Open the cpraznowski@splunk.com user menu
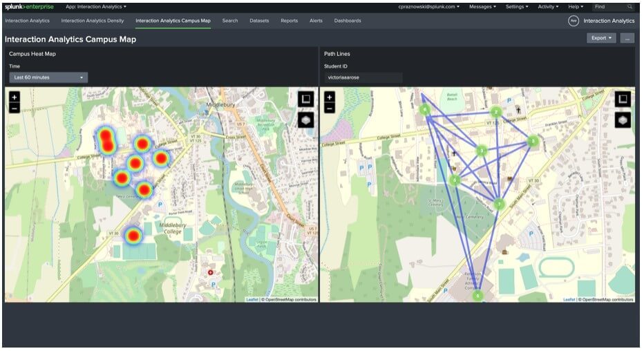 (x=429, y=7)
